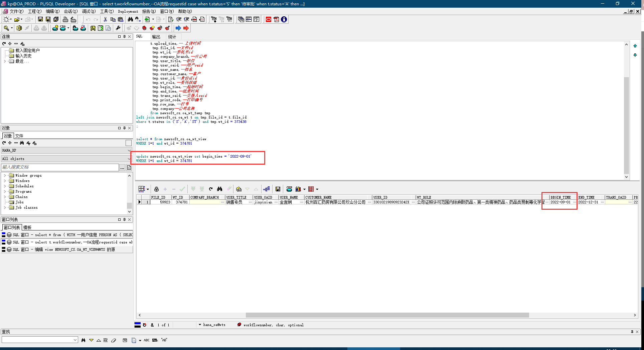Click the Find binoculars icon in main toolbar
Viewport: 644px width, 350px height.
(130, 19)
